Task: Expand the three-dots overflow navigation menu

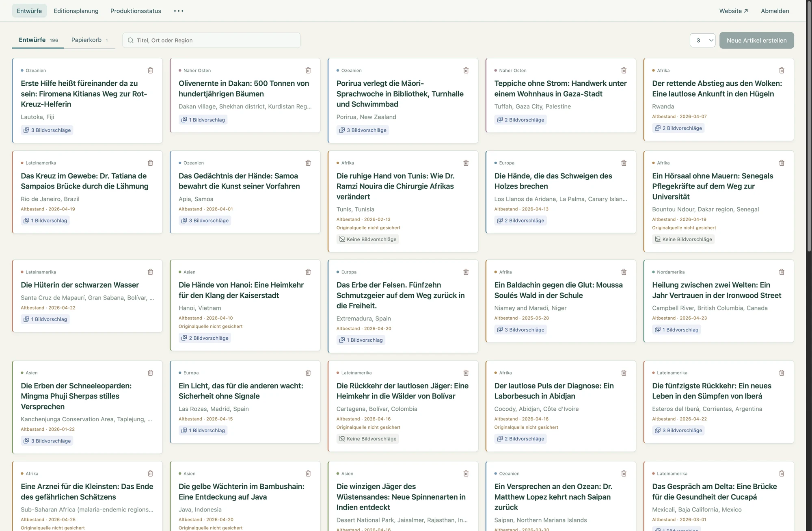Action: tap(179, 11)
